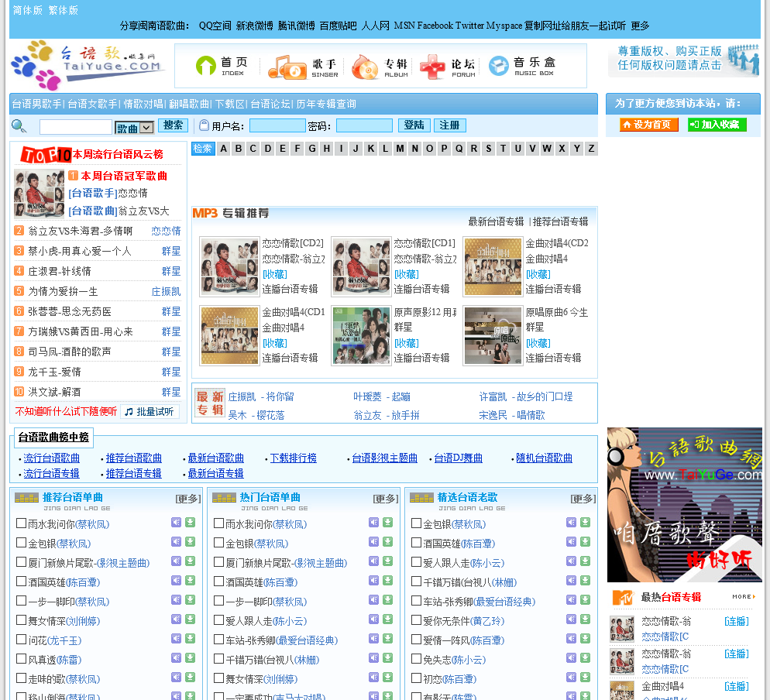Expand 更多 in 精选台语老歌 header
770x700 pixels.
[583, 499]
